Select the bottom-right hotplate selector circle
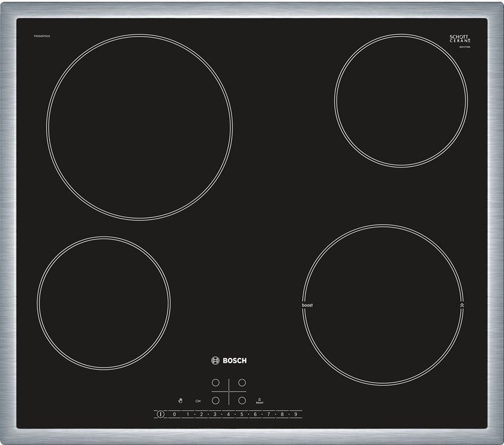 [x=242, y=399]
